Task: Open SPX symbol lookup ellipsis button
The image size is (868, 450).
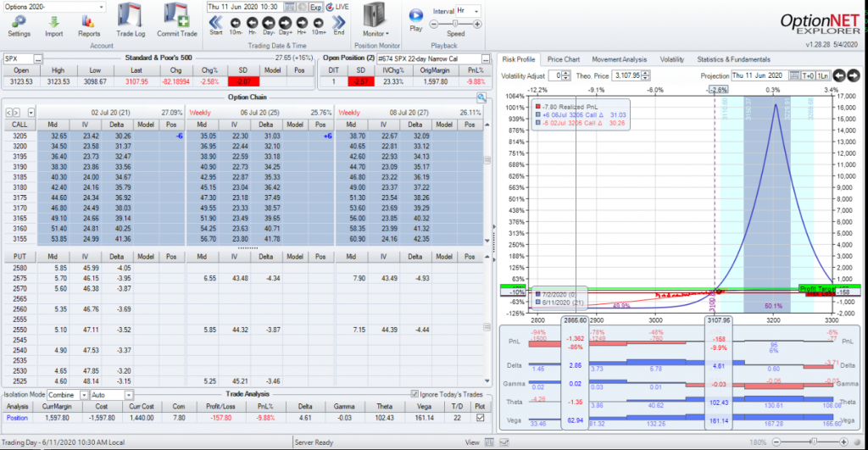Action: tap(37, 58)
